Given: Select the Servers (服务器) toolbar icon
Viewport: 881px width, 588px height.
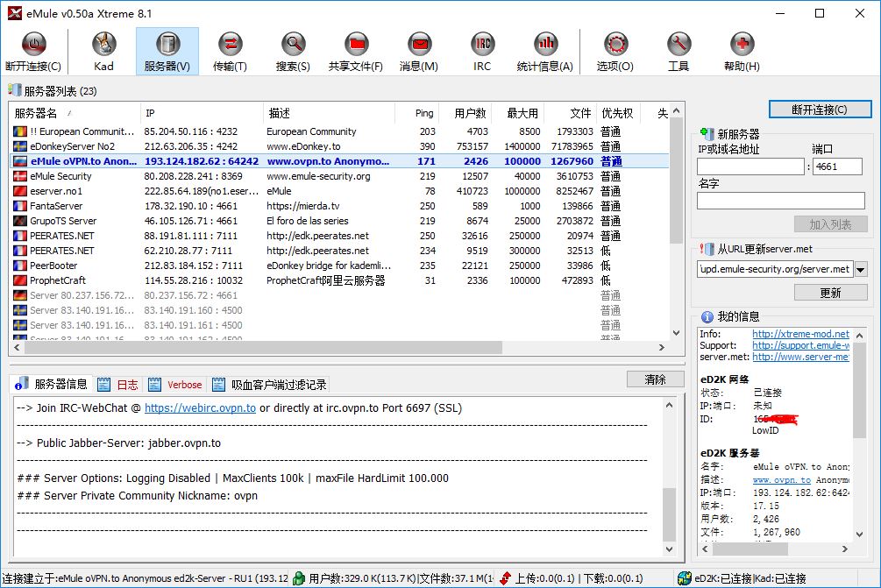Looking at the screenshot, I should pyautogui.click(x=167, y=52).
